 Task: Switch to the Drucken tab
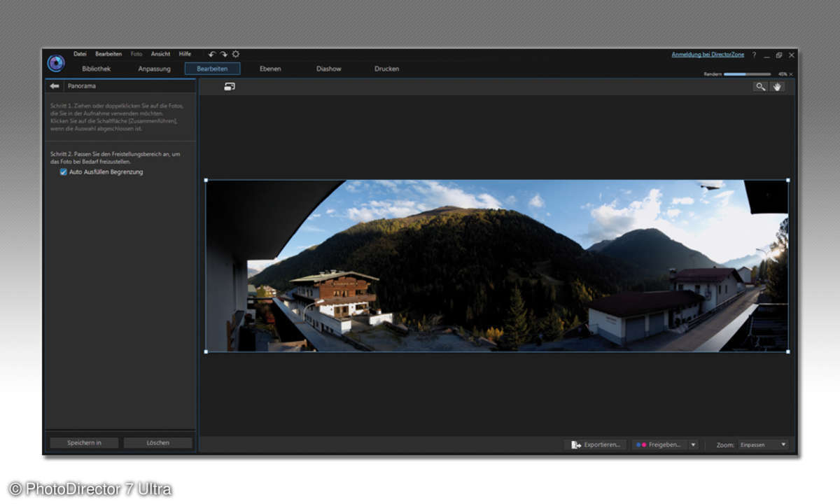pyautogui.click(x=387, y=69)
